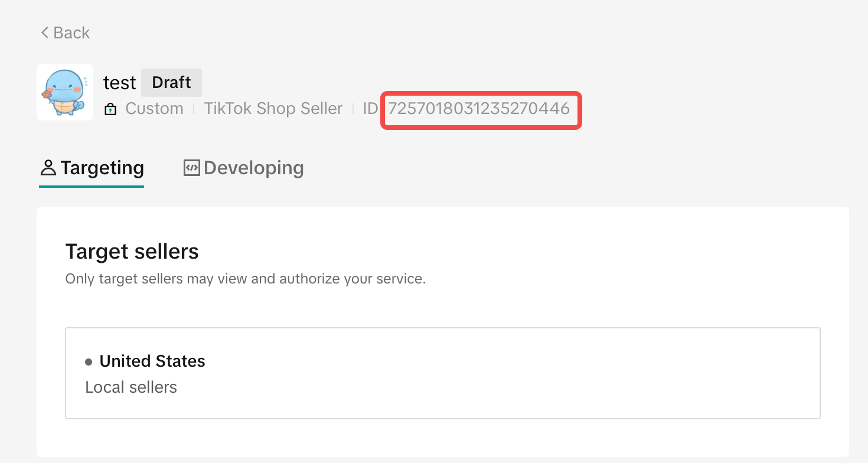This screenshot has height=463, width=868.
Task: Click the Local sellers text
Action: [x=131, y=387]
